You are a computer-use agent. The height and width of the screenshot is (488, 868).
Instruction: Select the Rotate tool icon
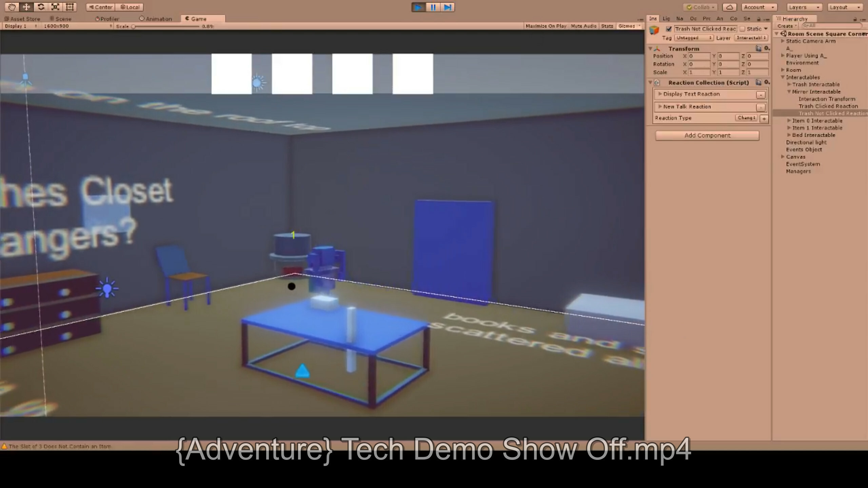41,7
